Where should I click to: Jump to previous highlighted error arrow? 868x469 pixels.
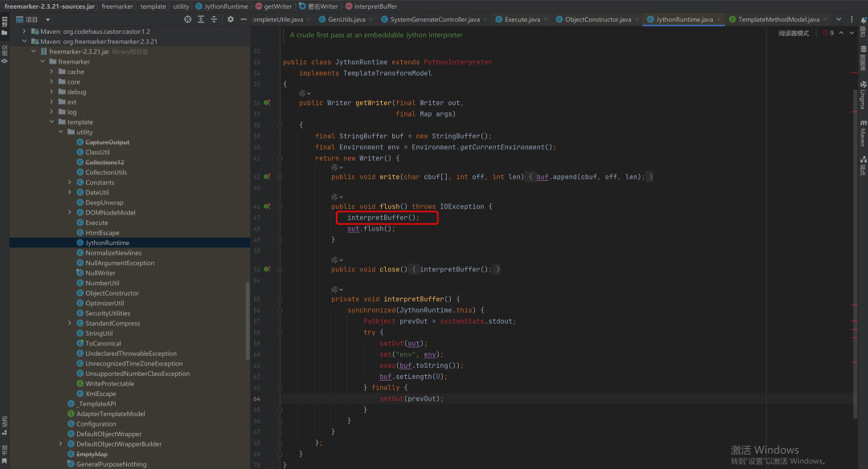(x=841, y=33)
